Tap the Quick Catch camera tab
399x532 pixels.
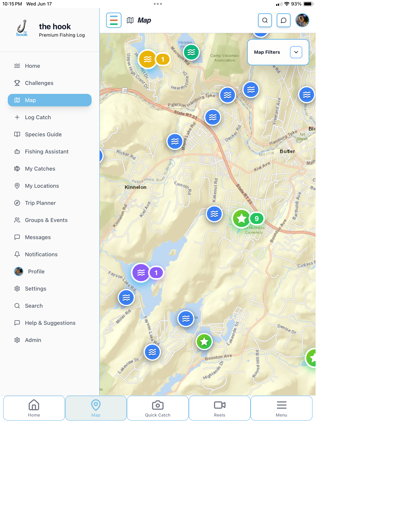pyautogui.click(x=158, y=408)
